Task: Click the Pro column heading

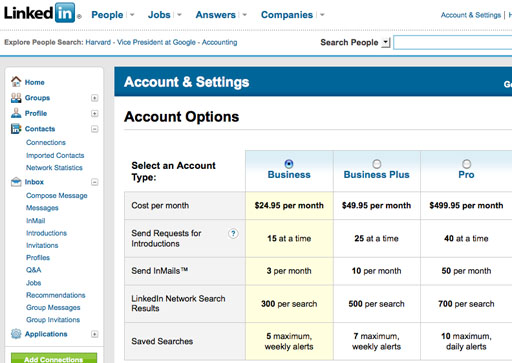Action: [x=466, y=175]
